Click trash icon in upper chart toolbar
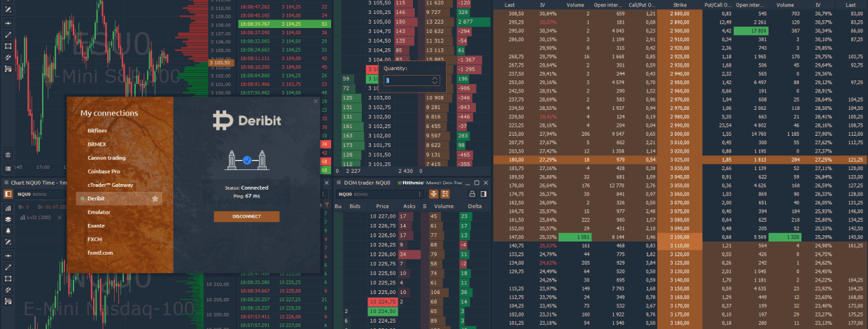The image size is (868, 329). pos(8,155)
